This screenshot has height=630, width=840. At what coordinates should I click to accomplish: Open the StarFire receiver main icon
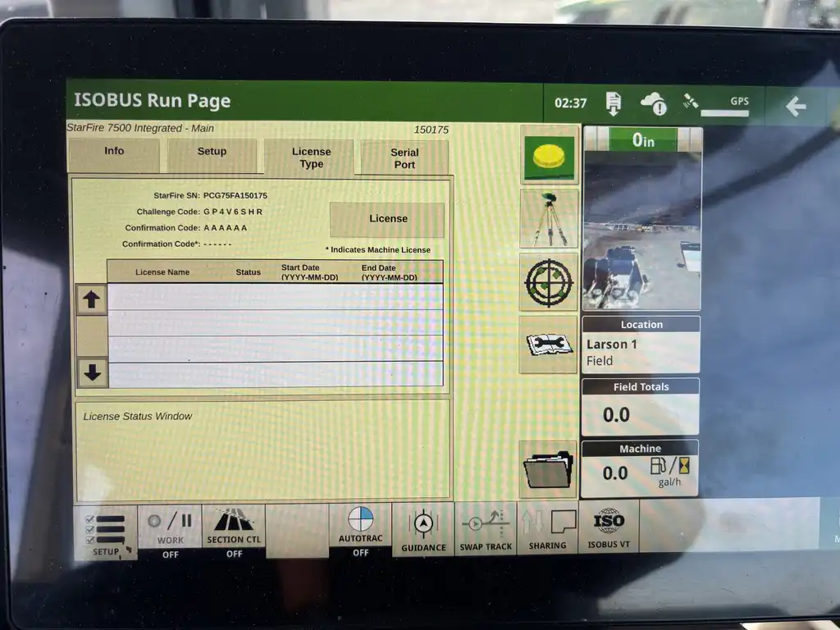549,157
